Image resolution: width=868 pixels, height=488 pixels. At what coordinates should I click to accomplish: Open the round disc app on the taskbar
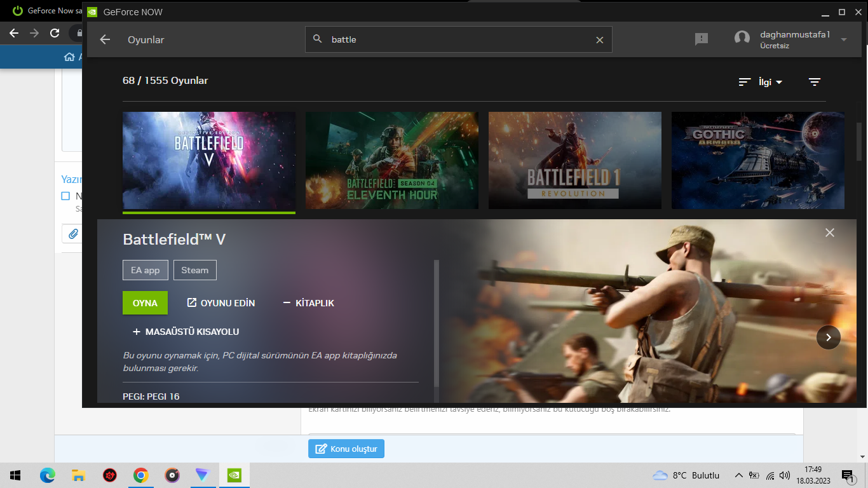[x=172, y=475]
